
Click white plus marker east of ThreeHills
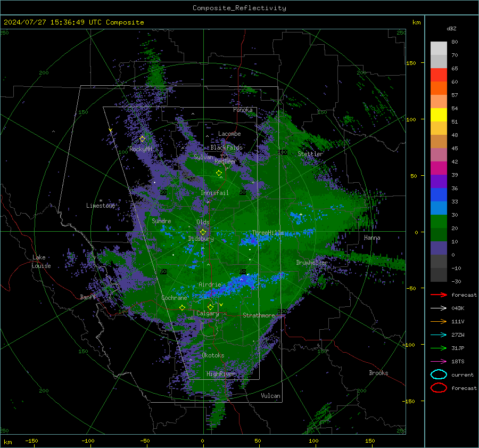click(x=301, y=214)
